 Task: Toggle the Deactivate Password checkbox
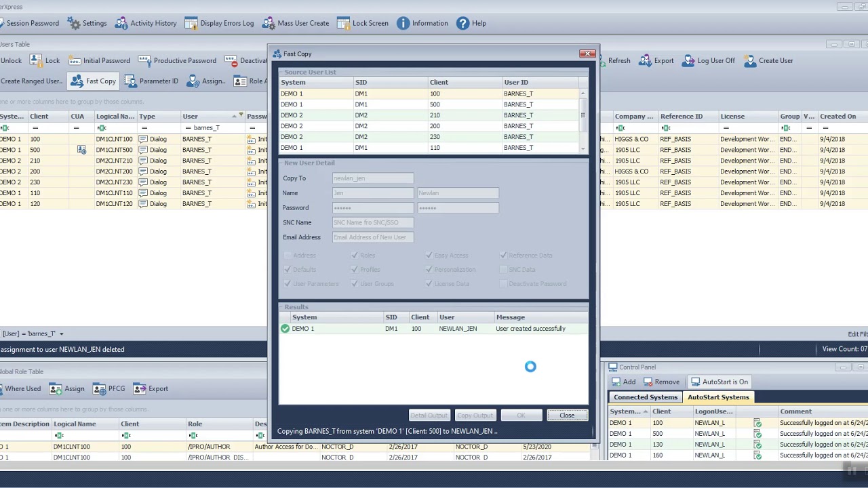503,284
